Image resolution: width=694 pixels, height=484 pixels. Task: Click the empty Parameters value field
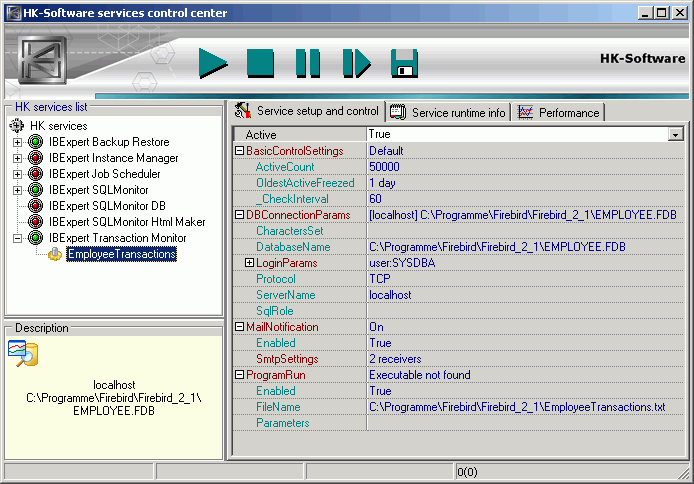525,423
